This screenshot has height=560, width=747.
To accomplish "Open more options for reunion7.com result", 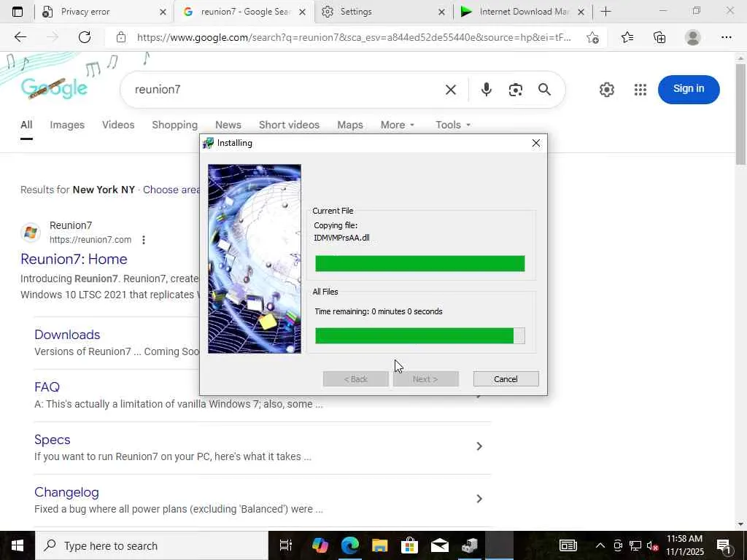I will (144, 240).
